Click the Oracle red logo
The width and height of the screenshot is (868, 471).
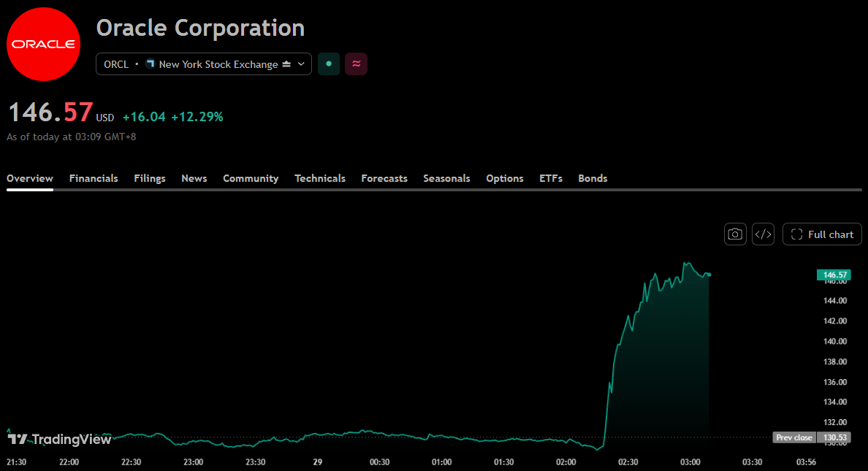pos(43,45)
